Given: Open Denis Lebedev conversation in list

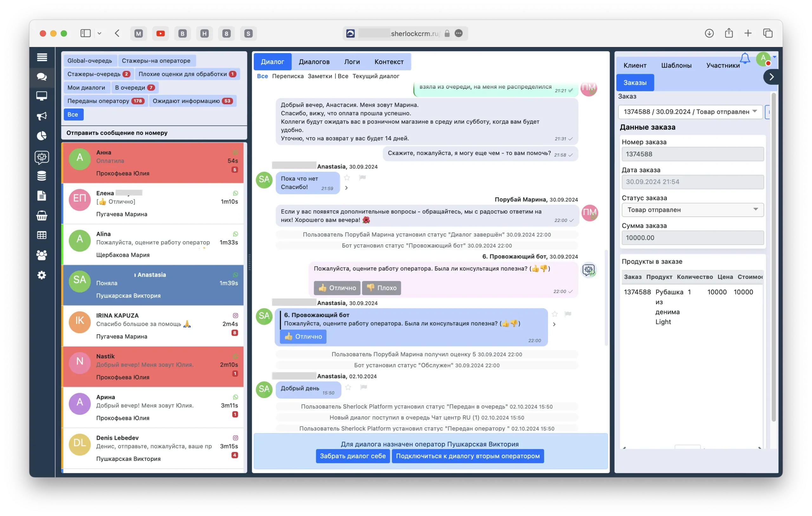Looking at the screenshot, I should (x=154, y=448).
